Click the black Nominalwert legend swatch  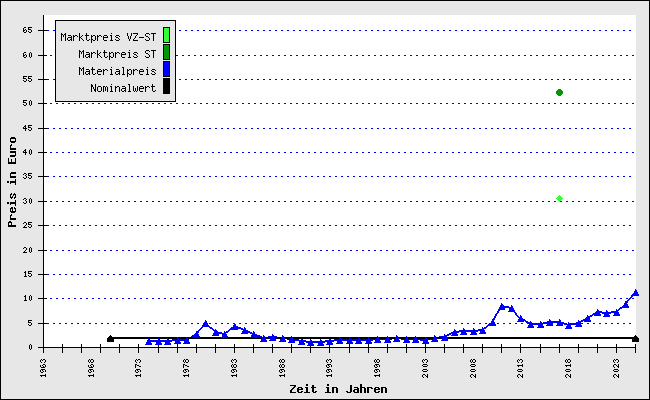click(167, 87)
